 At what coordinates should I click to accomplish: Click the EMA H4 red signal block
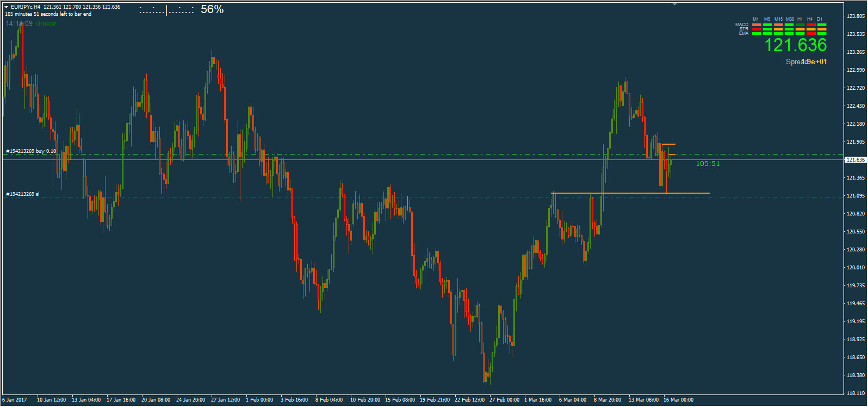(x=811, y=33)
